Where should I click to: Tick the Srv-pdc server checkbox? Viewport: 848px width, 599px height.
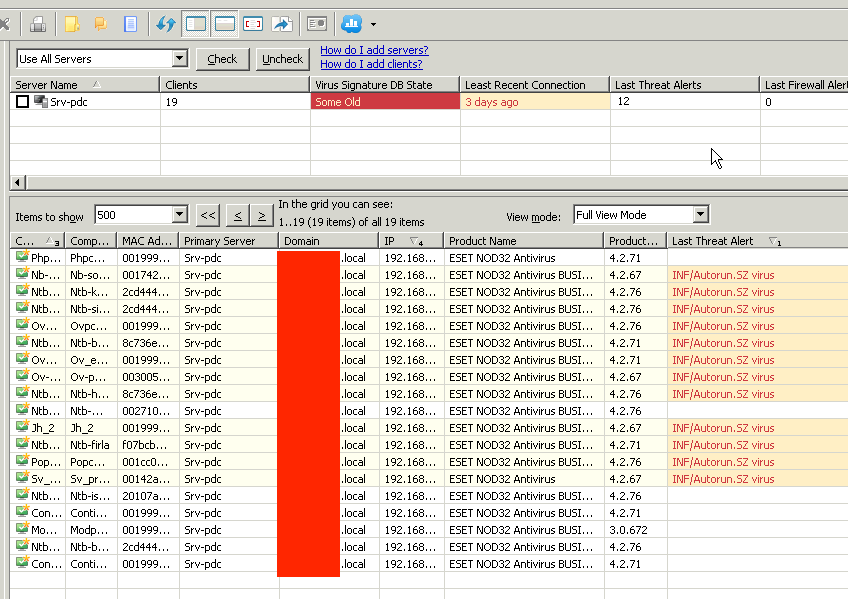coord(22,102)
